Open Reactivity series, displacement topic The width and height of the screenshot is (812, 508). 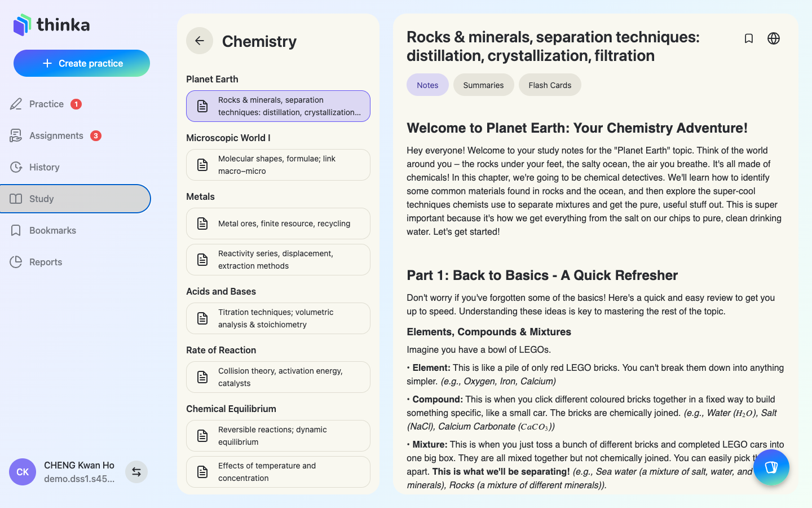(x=278, y=260)
